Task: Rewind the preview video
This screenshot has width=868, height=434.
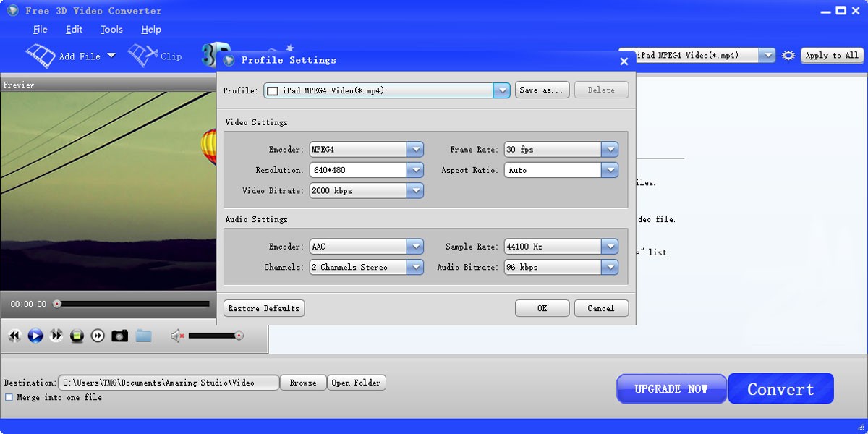Action: pyautogui.click(x=14, y=335)
